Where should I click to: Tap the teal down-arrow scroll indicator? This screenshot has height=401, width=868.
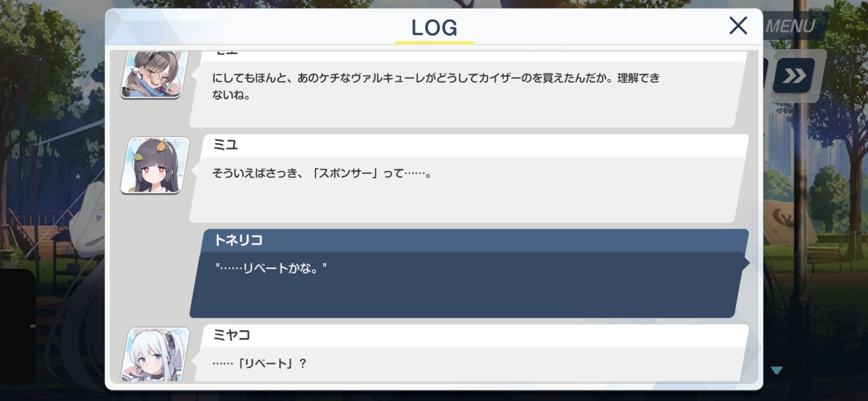[776, 370]
